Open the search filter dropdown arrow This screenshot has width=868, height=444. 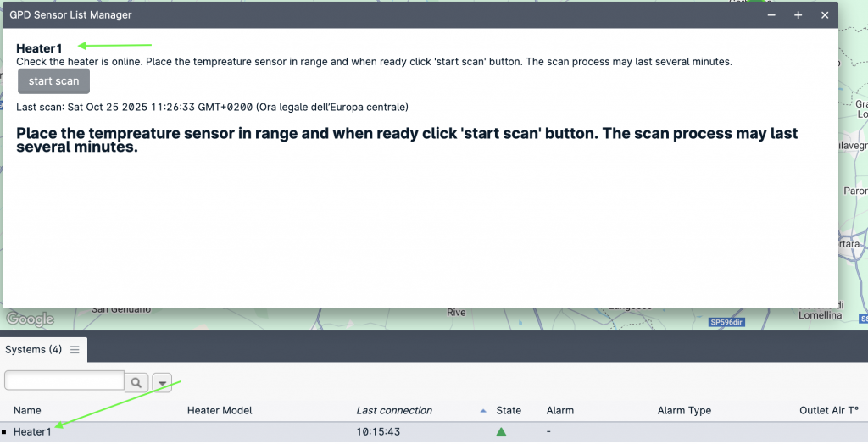162,382
